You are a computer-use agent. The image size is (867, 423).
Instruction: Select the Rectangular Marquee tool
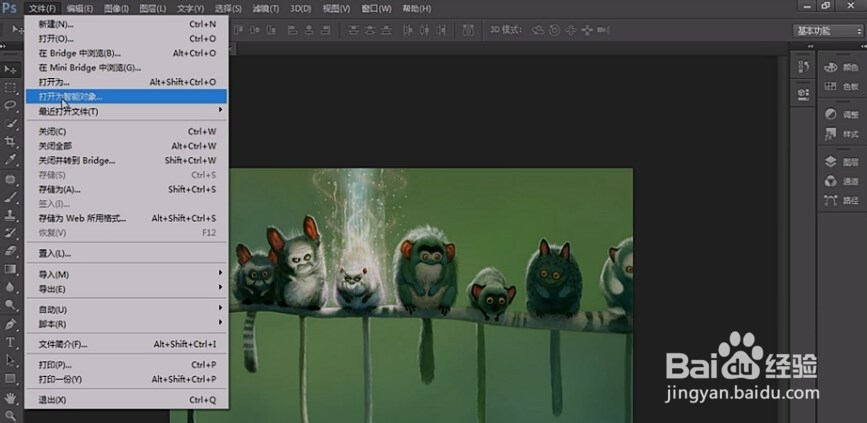point(10,87)
